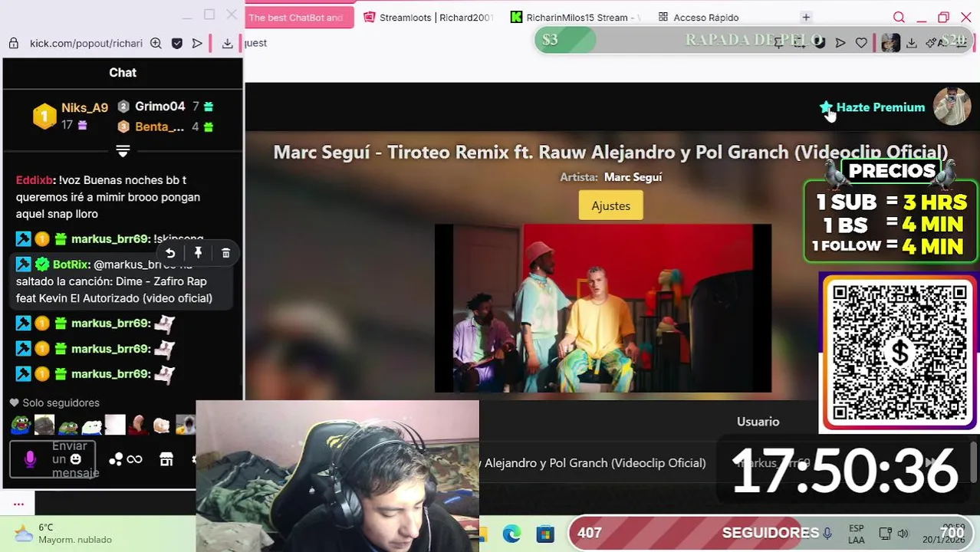Undo via the reply arrow on BotRix message
Image resolution: width=980 pixels, height=552 pixels.
pos(170,253)
